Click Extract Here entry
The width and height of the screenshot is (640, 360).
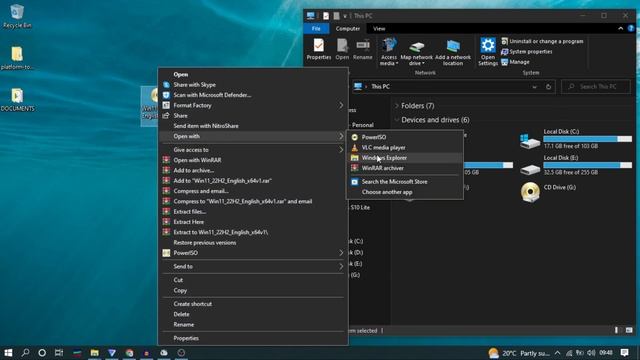pos(253,222)
